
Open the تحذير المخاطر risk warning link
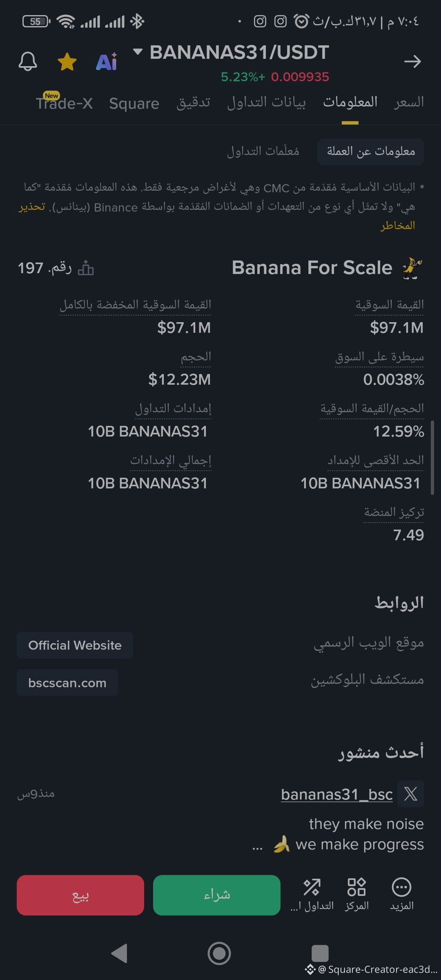[x=31, y=207]
